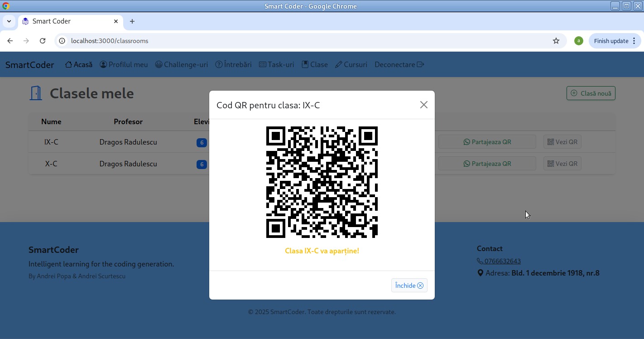This screenshot has height=339, width=644.
Task: Reload the page with the refresh icon
Action: coord(43,41)
